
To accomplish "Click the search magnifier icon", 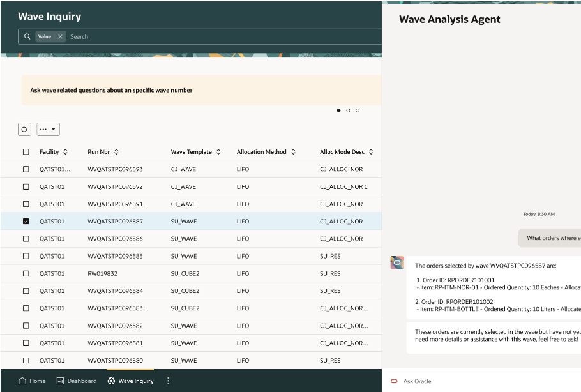I will [x=27, y=37].
